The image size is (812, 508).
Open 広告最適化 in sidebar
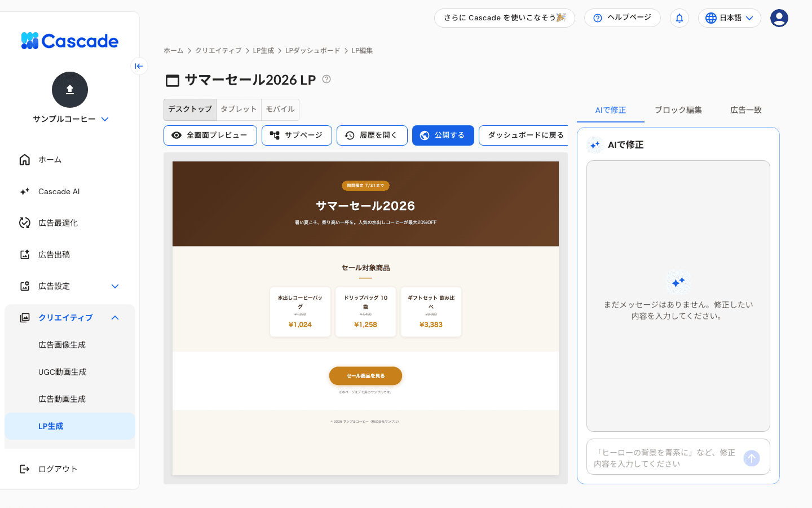(x=70, y=223)
